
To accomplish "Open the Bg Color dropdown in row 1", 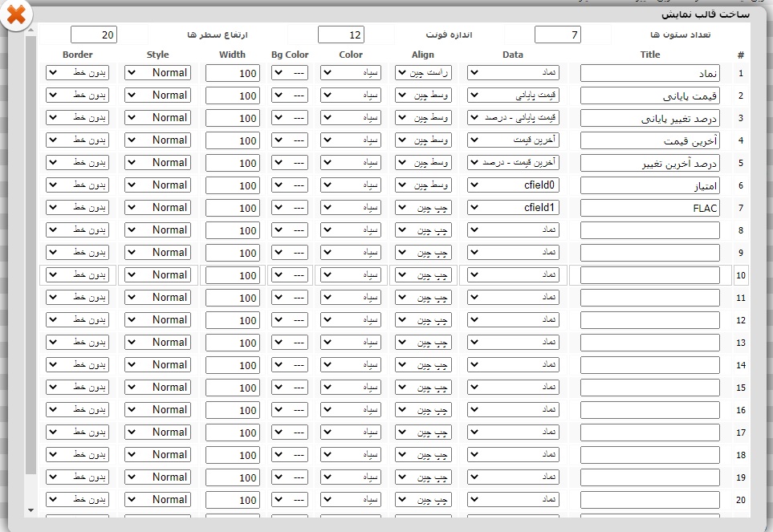I will 290,72.
